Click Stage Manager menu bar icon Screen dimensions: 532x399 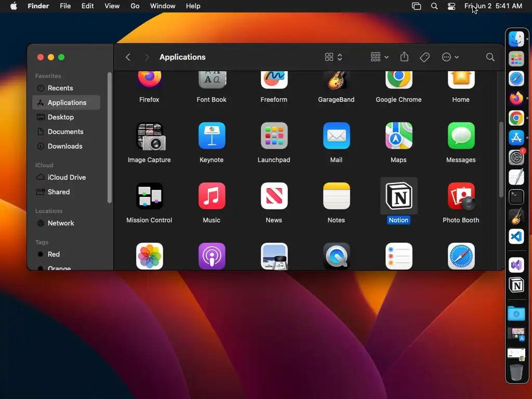click(416, 6)
